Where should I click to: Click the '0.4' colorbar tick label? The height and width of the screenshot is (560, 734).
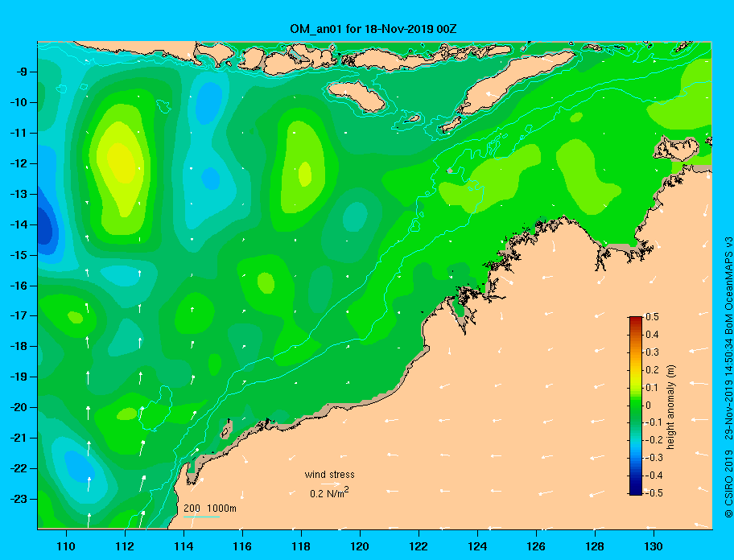652,335
